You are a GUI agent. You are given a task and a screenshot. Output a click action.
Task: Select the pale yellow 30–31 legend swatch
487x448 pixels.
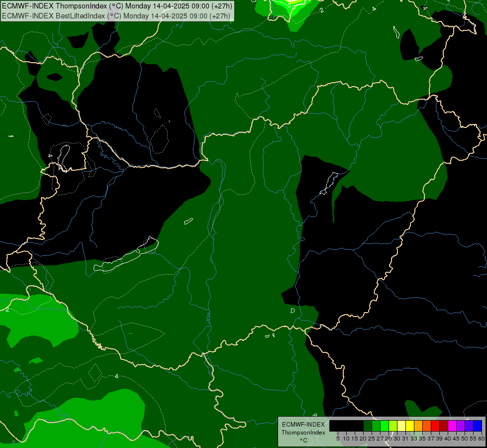[x=401, y=426]
